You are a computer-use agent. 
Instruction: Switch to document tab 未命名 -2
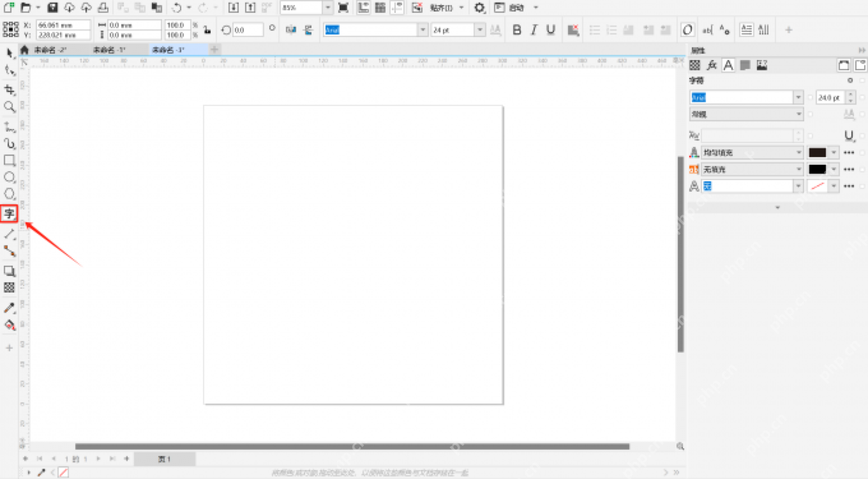pyautogui.click(x=50, y=49)
